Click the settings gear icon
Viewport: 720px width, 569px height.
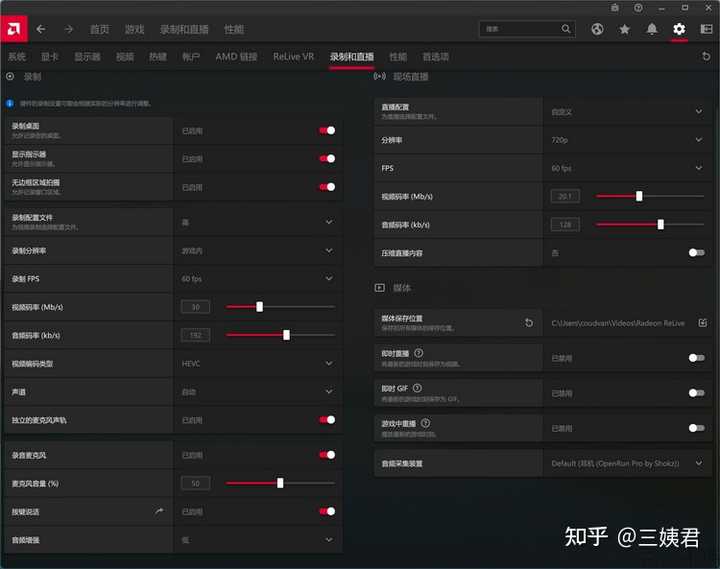coord(679,29)
